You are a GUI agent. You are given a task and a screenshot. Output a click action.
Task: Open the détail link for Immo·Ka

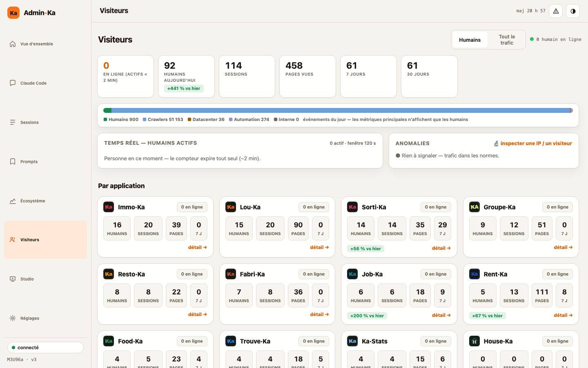pos(198,247)
